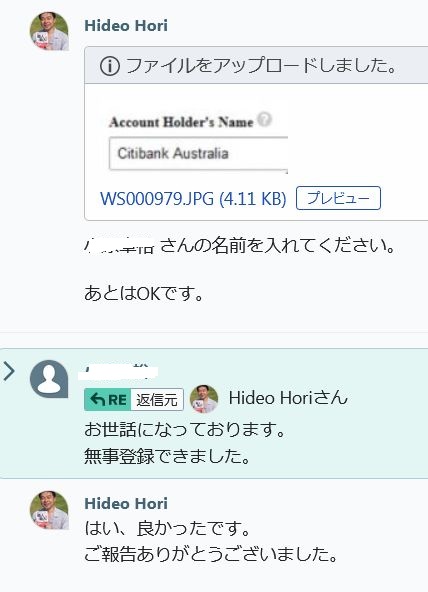This screenshot has height=592, width=428.
Task: Click the 無事登録できました message text
Action: [x=167, y=456]
